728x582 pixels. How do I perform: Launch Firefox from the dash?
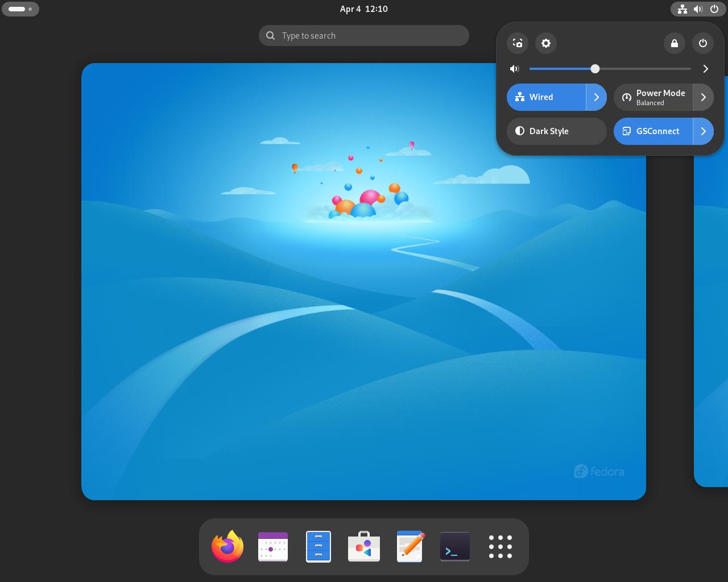point(227,546)
